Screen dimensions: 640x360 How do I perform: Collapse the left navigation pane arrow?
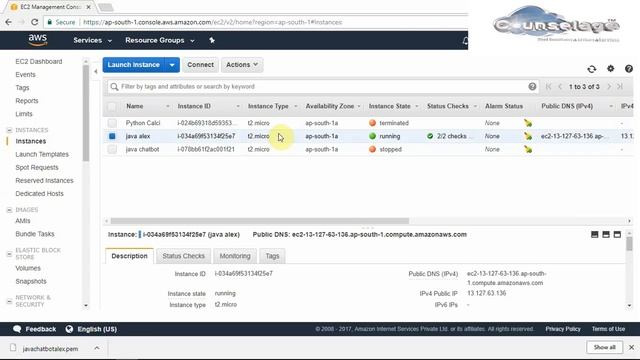coord(96,71)
